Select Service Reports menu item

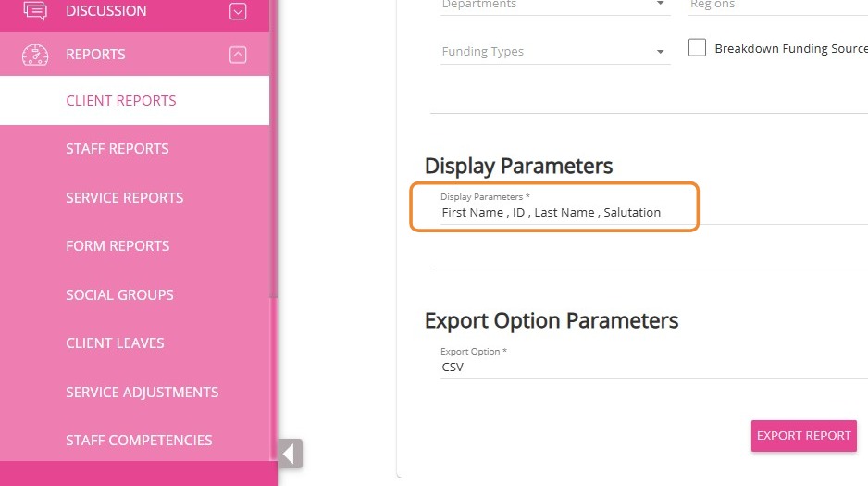[x=125, y=198]
